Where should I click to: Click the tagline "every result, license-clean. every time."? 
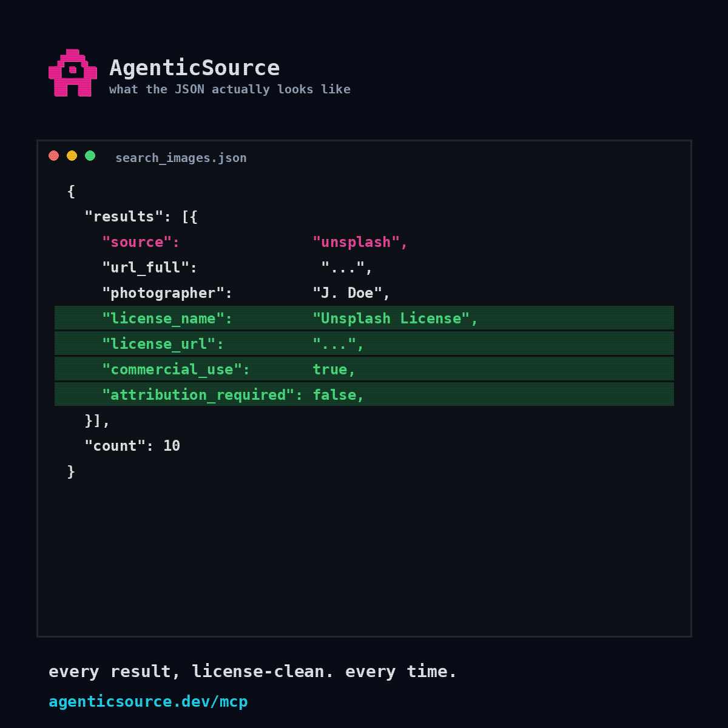tap(252, 672)
